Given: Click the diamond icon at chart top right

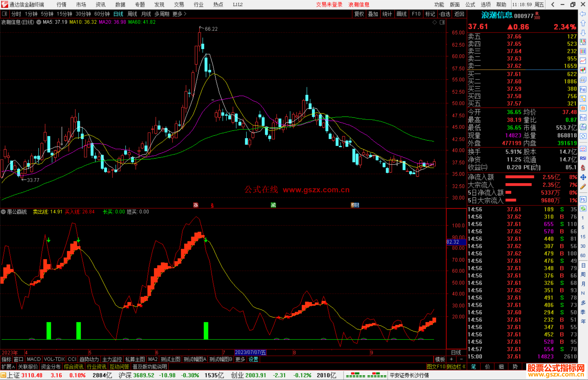Looking at the screenshot, I should [x=435, y=22].
